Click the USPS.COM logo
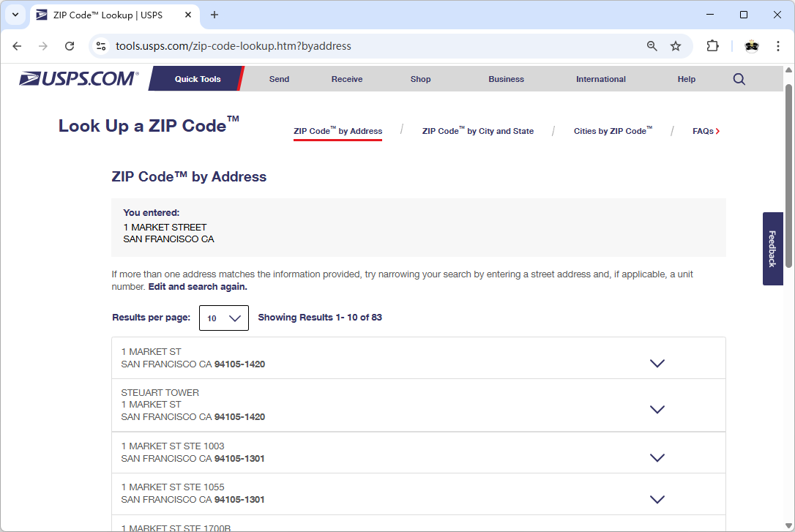Screen dimensions: 795x532 point(78,78)
